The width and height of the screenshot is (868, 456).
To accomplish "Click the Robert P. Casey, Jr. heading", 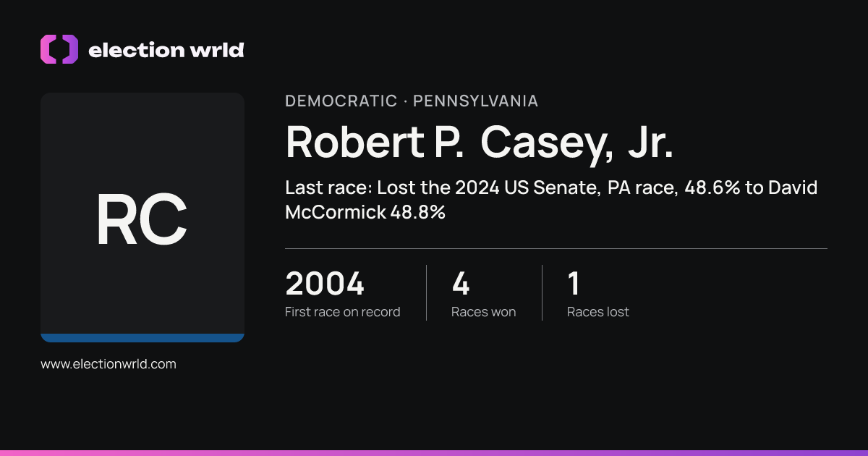I will point(480,142).
